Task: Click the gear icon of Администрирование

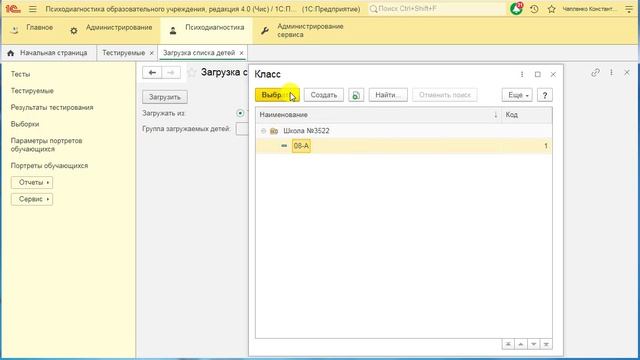Action: tap(73, 31)
